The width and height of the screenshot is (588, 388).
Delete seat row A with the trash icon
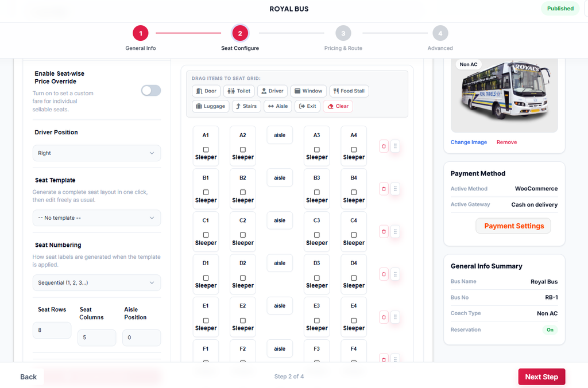(x=384, y=146)
